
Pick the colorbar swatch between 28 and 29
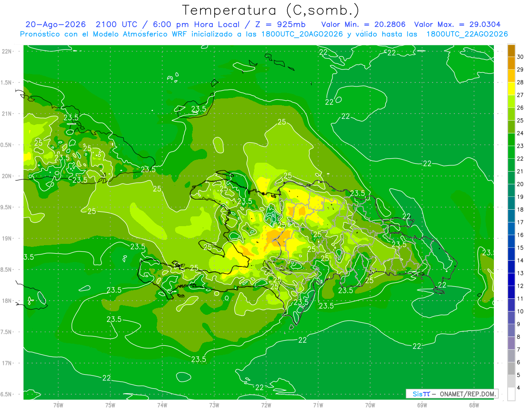coord(511,76)
